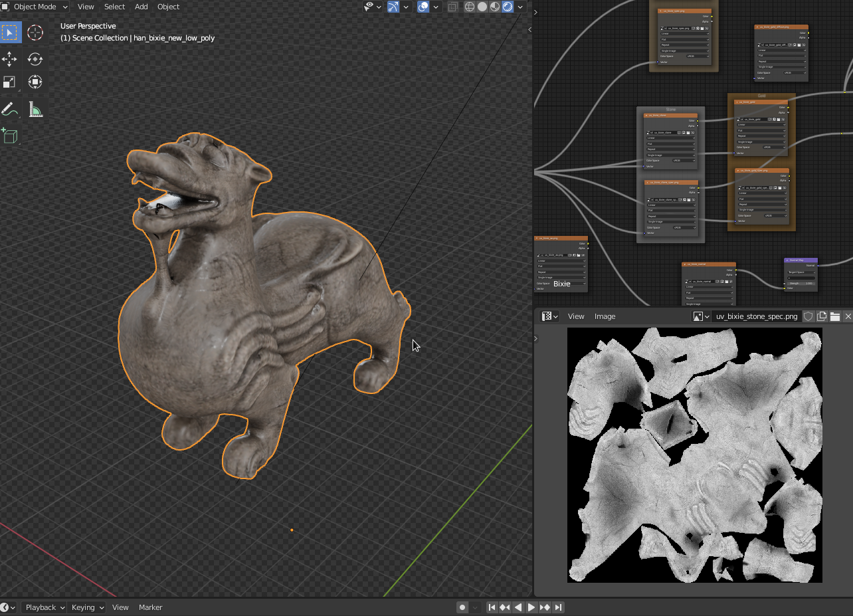Select the Transform tool
The height and width of the screenshot is (616, 853).
pos(35,82)
